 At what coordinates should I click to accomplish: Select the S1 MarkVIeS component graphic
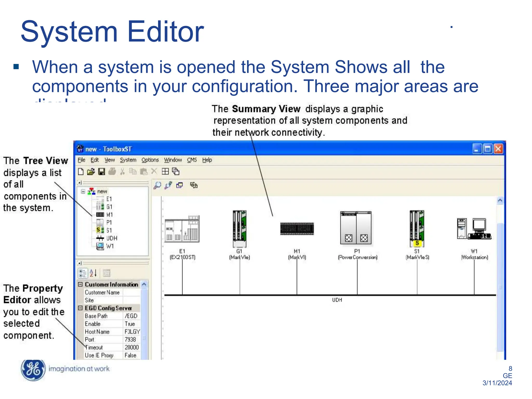coord(417,229)
